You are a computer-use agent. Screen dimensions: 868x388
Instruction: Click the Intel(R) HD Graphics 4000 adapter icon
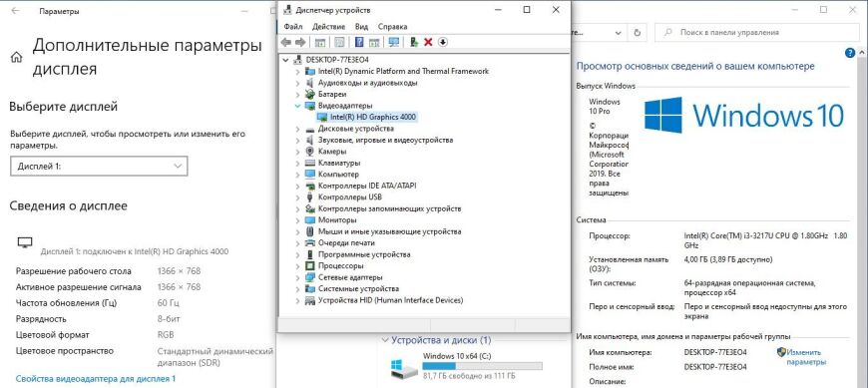pos(322,117)
